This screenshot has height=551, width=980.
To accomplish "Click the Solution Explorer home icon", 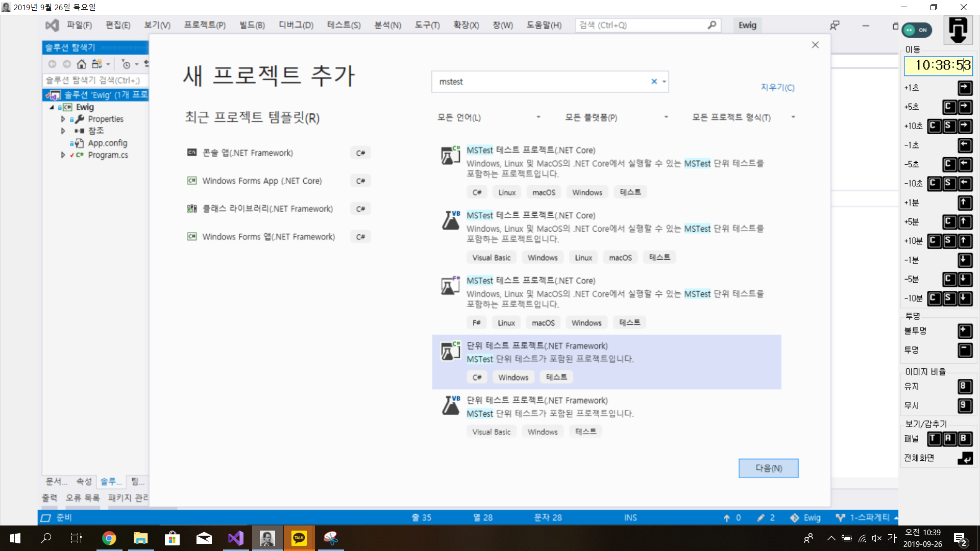I will pyautogui.click(x=81, y=64).
